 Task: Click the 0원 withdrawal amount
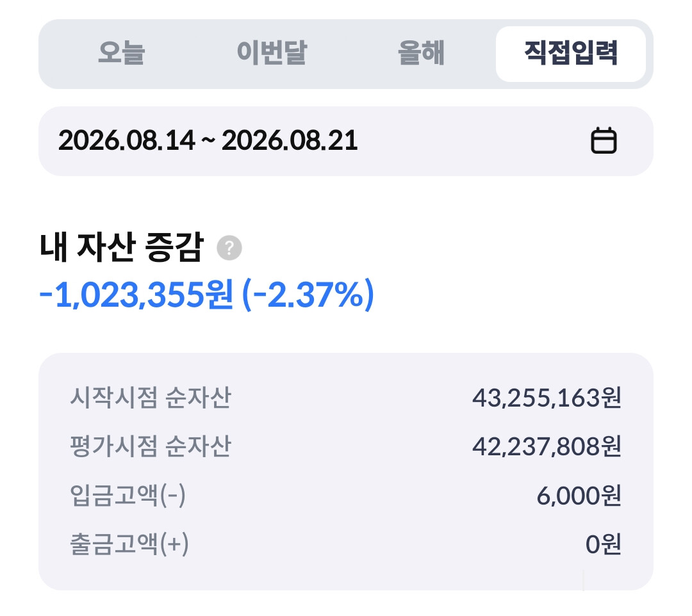[x=604, y=544]
